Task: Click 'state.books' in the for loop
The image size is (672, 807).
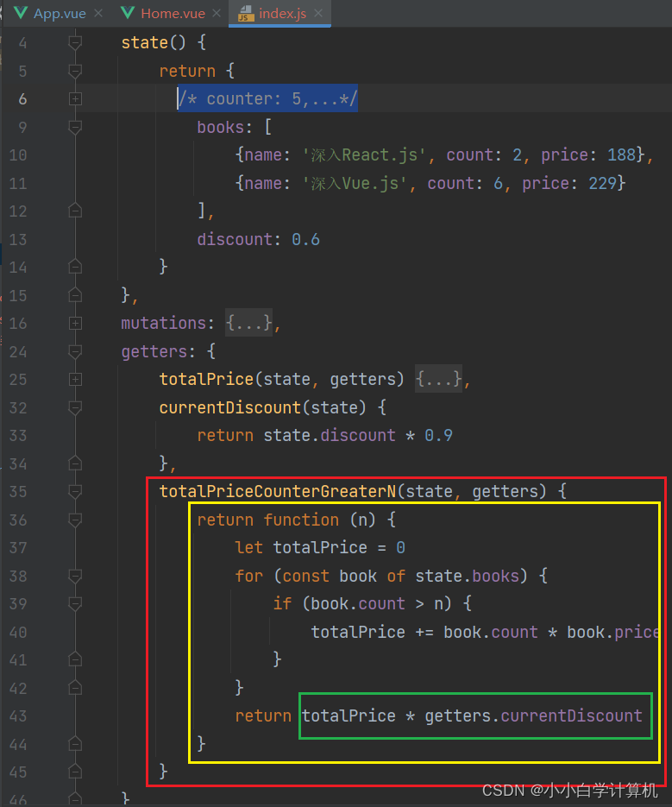Action: 467,576
